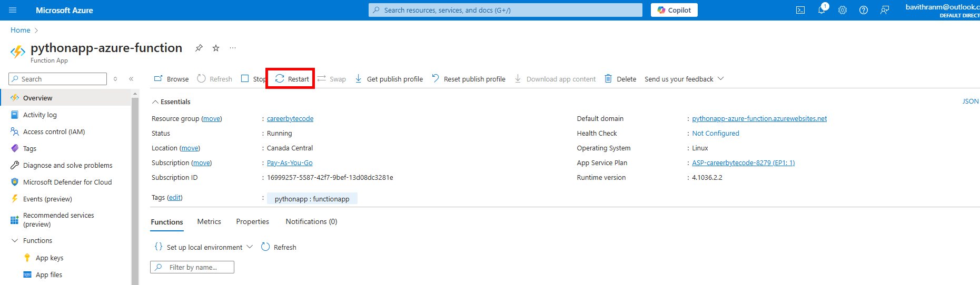Click the Runtime version 4.1036.2.2 value
This screenshot has width=980, height=285.
point(707,177)
